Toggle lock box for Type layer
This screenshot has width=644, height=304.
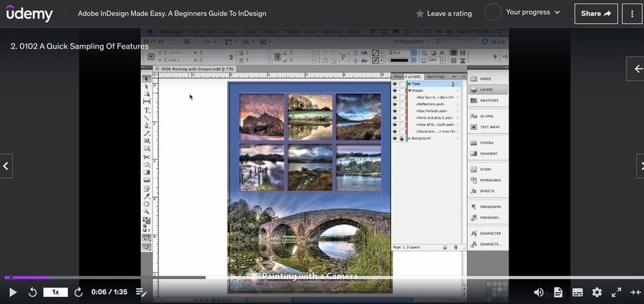pyautogui.click(x=401, y=84)
